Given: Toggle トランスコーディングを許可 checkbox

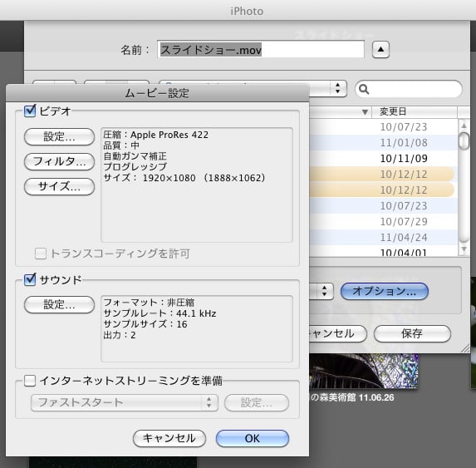Looking at the screenshot, I should tap(41, 254).
